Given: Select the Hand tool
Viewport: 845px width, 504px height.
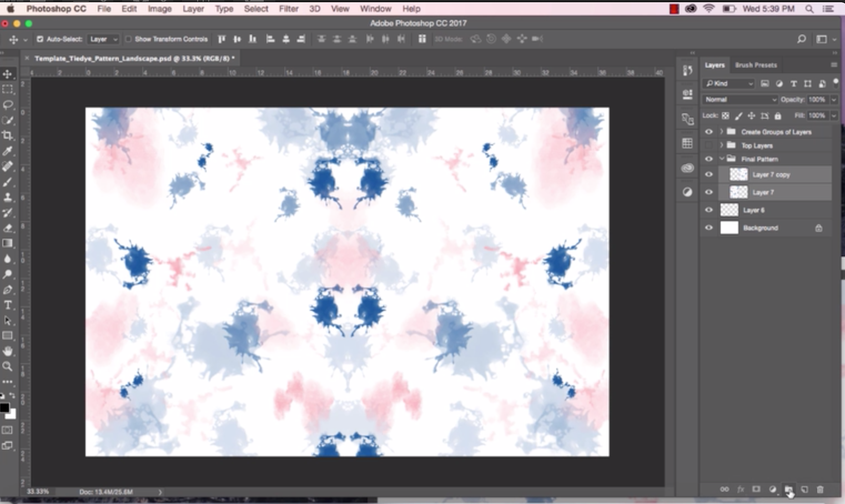Looking at the screenshot, I should 8,351.
